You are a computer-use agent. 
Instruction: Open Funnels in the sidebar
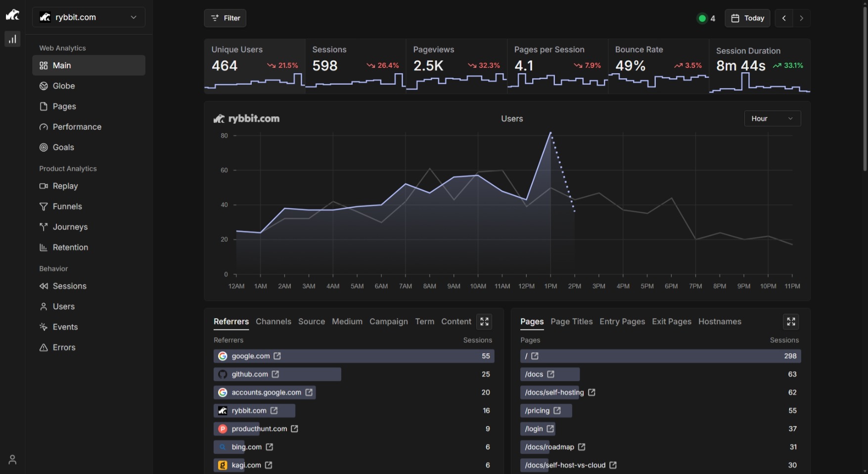click(67, 207)
